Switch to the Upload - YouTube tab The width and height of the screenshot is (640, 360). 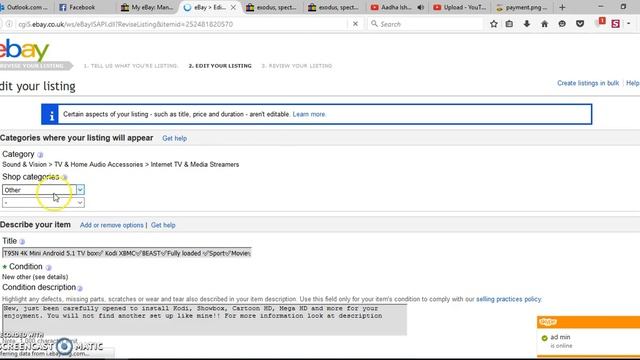pyautogui.click(x=460, y=7)
